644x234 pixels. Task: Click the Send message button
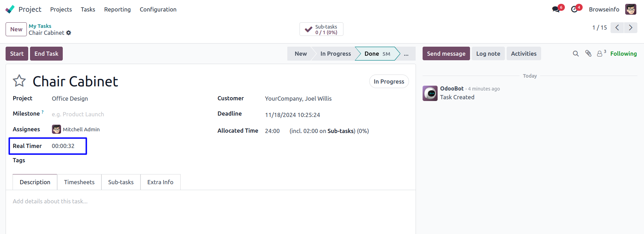tap(446, 54)
